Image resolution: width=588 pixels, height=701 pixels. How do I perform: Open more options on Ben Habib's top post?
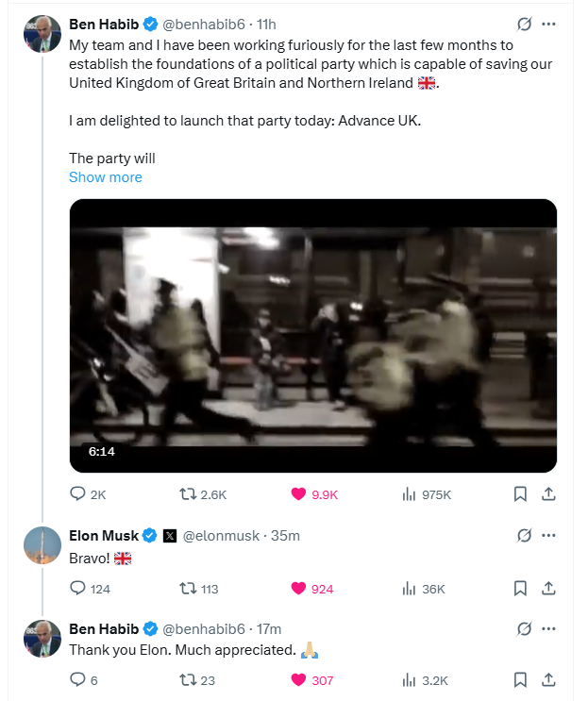[x=548, y=24]
